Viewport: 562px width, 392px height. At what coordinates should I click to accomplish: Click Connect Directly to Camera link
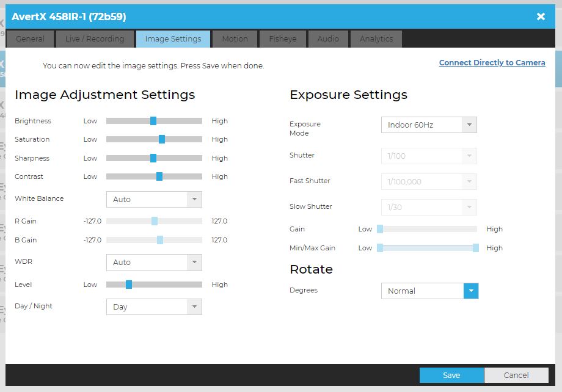(492, 62)
